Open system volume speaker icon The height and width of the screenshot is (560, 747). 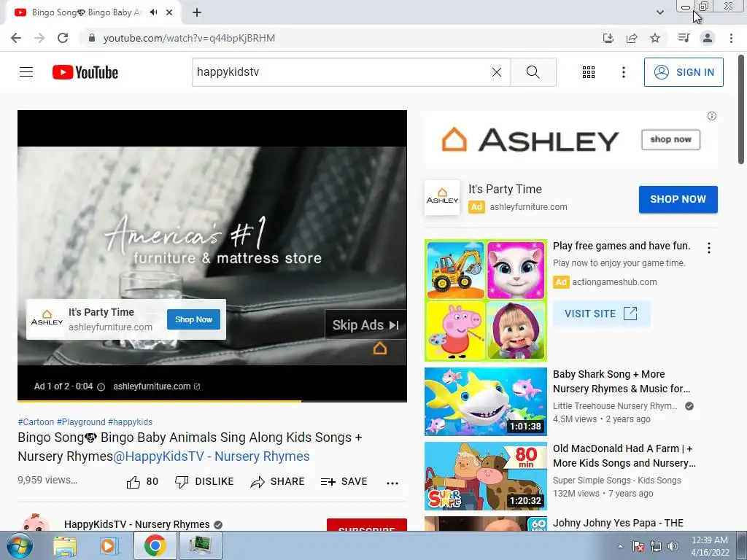tap(673, 546)
